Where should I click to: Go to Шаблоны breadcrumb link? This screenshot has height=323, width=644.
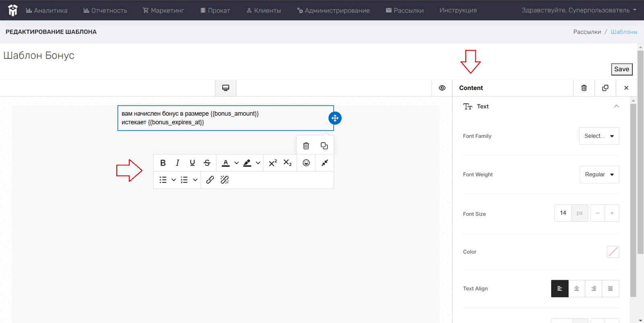coord(624,32)
